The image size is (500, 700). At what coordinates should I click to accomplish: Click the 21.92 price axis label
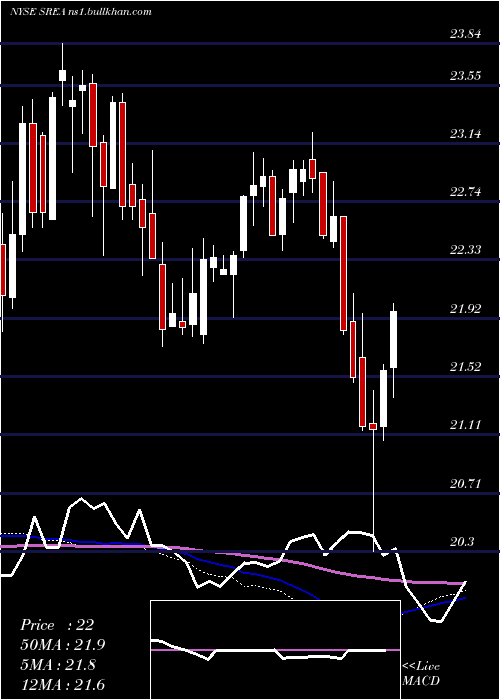pos(466,308)
